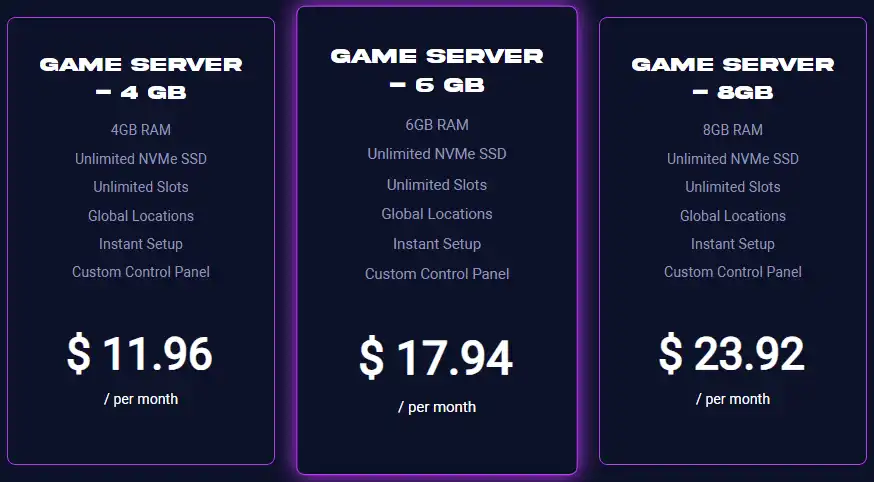Select Instant Setup in the 4 GB card
This screenshot has width=874, height=482.
pyautogui.click(x=141, y=244)
